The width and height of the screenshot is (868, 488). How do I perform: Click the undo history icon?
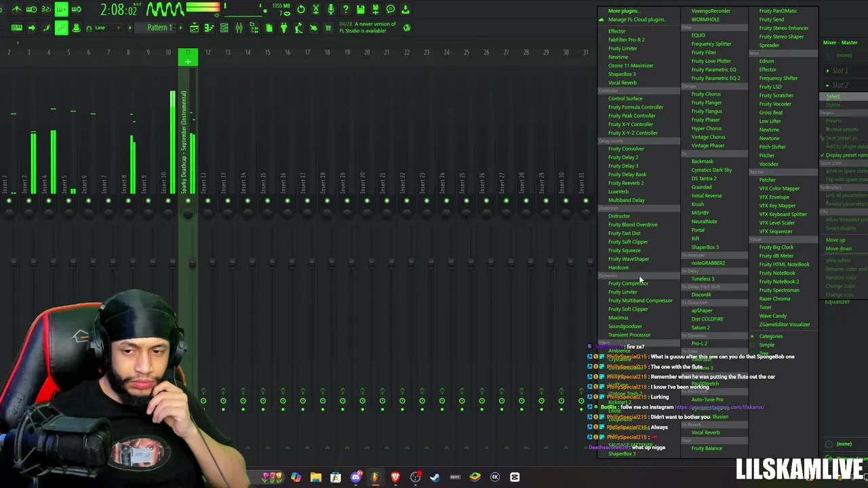click(301, 9)
